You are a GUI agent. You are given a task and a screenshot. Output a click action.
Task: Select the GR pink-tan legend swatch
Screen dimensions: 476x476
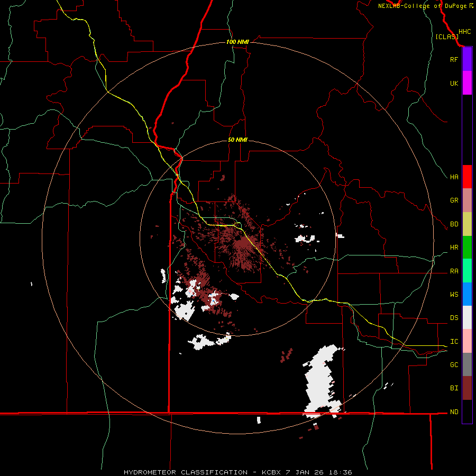click(x=467, y=200)
